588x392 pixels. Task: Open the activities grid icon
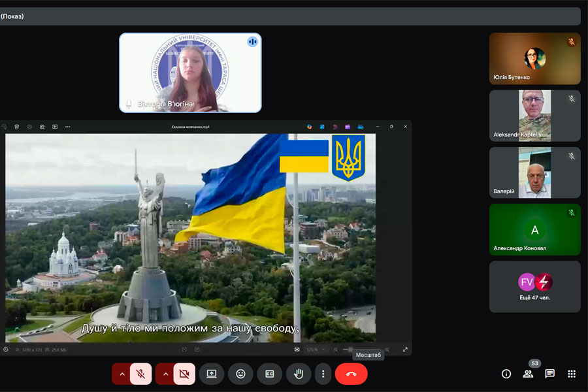point(572,374)
